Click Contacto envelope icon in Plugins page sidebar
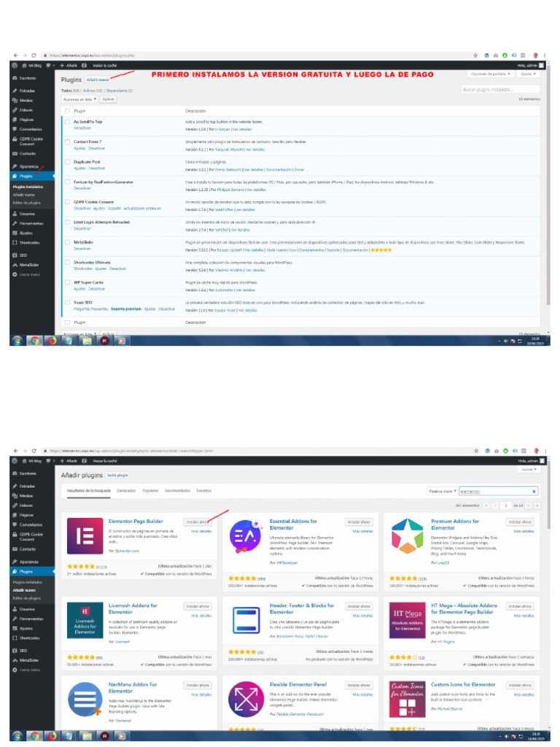Screen dimensions: 560x747 pyautogui.click(x=15, y=153)
